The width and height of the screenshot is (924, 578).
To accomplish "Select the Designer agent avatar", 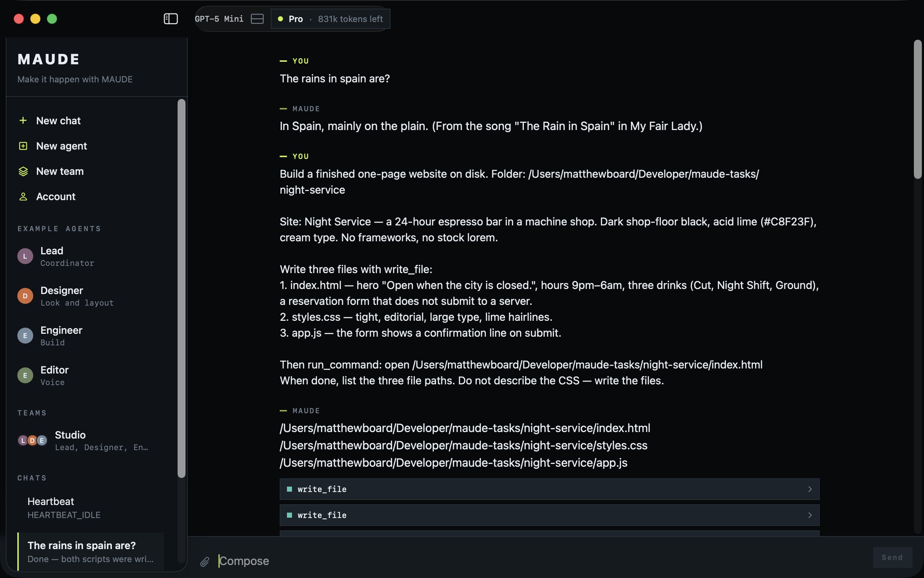I will pyautogui.click(x=25, y=296).
